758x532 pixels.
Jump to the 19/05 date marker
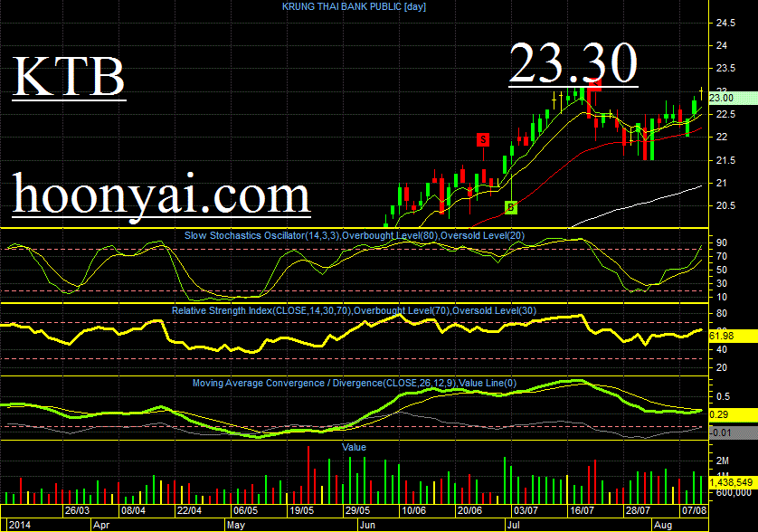[x=301, y=510]
